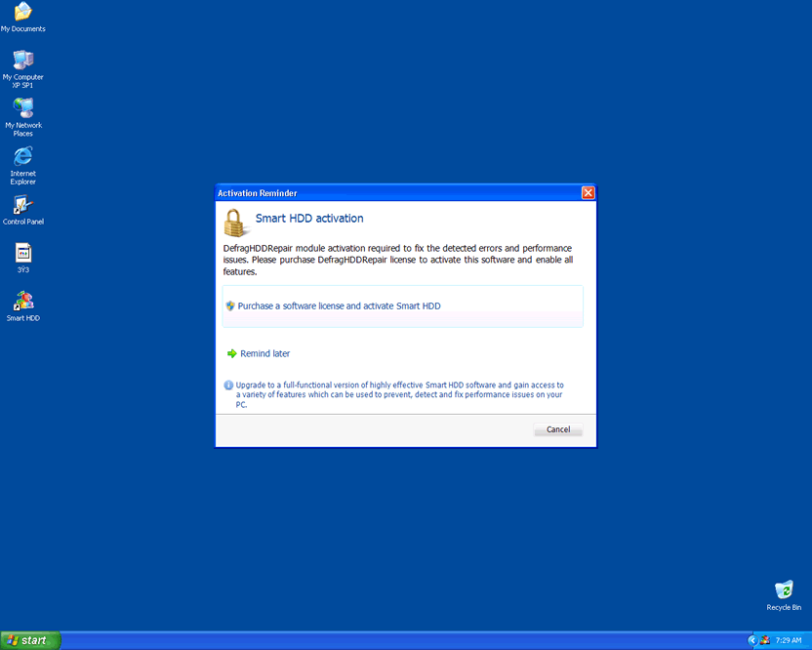Choose the Remind later option
This screenshot has width=812, height=650.
(x=264, y=353)
